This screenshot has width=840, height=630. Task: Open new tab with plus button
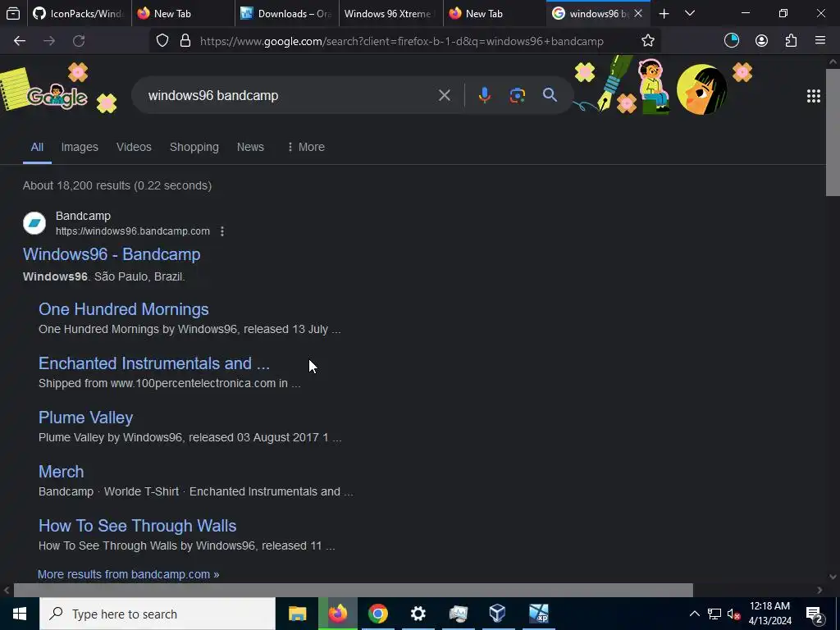(664, 14)
